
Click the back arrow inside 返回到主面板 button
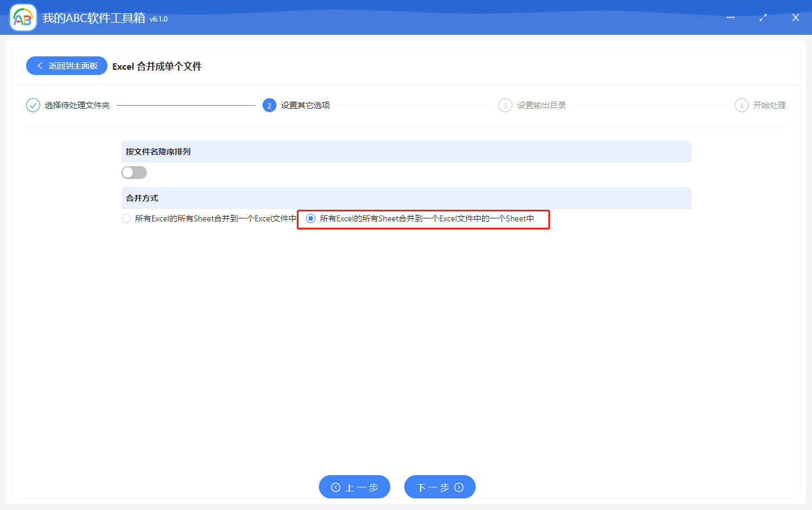(x=39, y=66)
